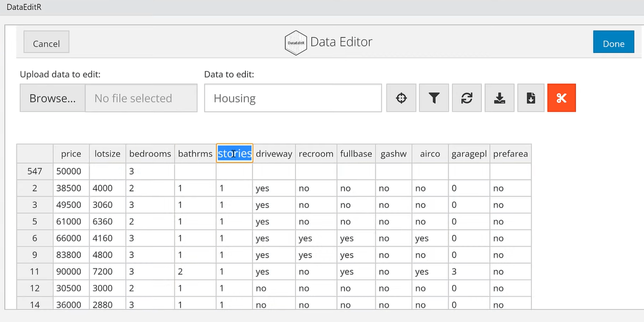Screen dimensions: 644x322
Task: Click the download data icon button
Action: [499, 98]
